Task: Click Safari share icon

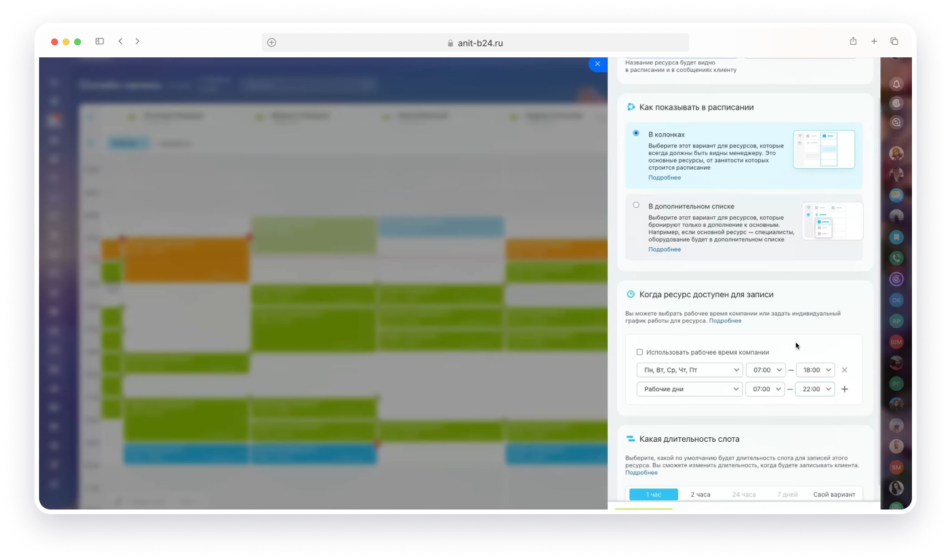Action: [x=853, y=41]
